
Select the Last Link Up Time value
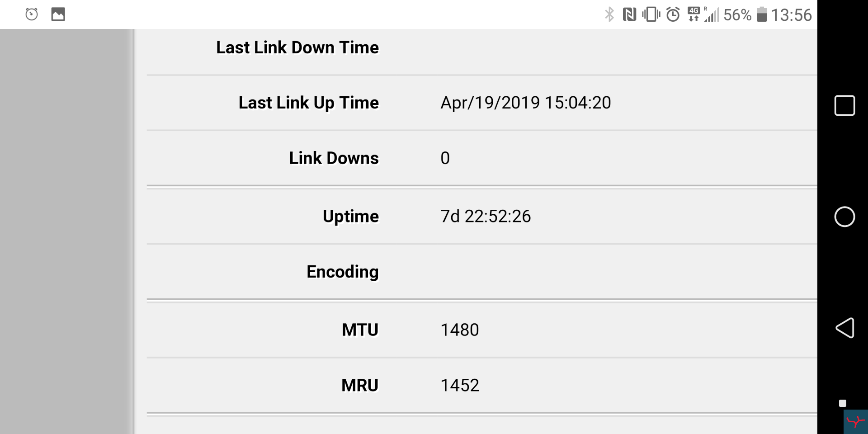[x=526, y=103]
